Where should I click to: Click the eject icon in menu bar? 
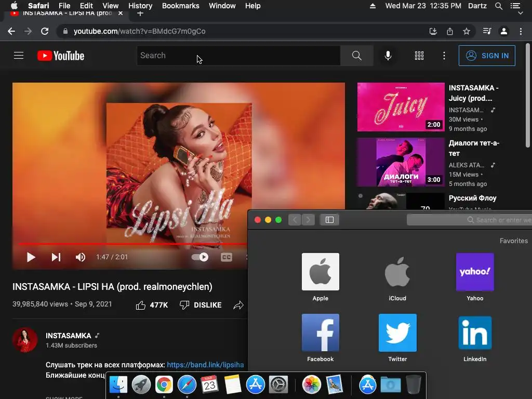coord(373,6)
